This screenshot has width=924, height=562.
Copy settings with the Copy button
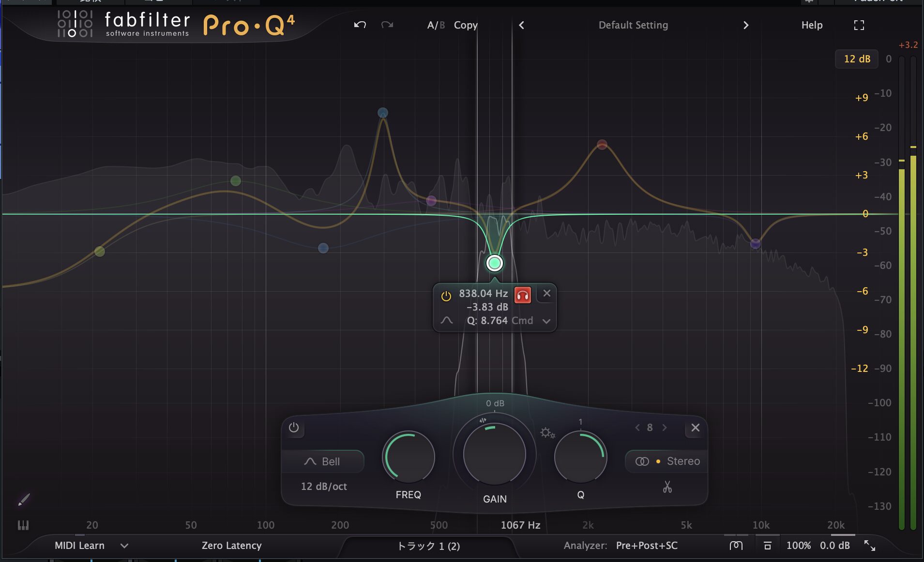[x=466, y=25]
